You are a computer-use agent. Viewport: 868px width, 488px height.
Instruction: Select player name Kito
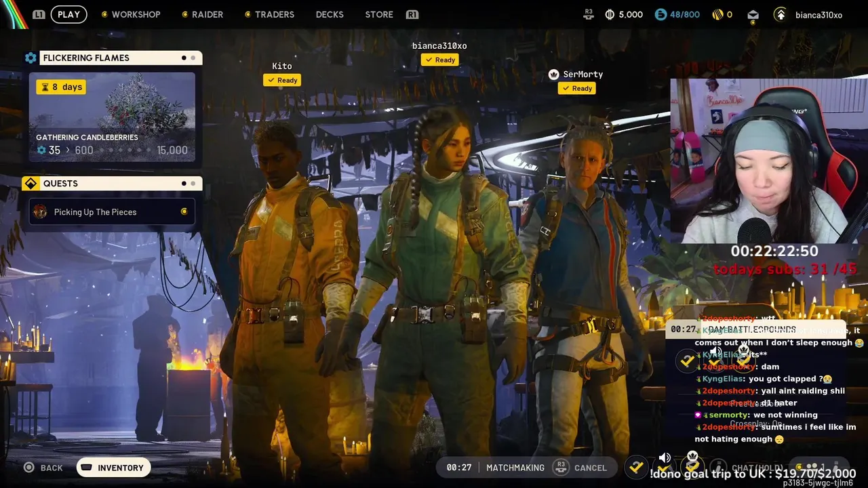[x=282, y=66]
